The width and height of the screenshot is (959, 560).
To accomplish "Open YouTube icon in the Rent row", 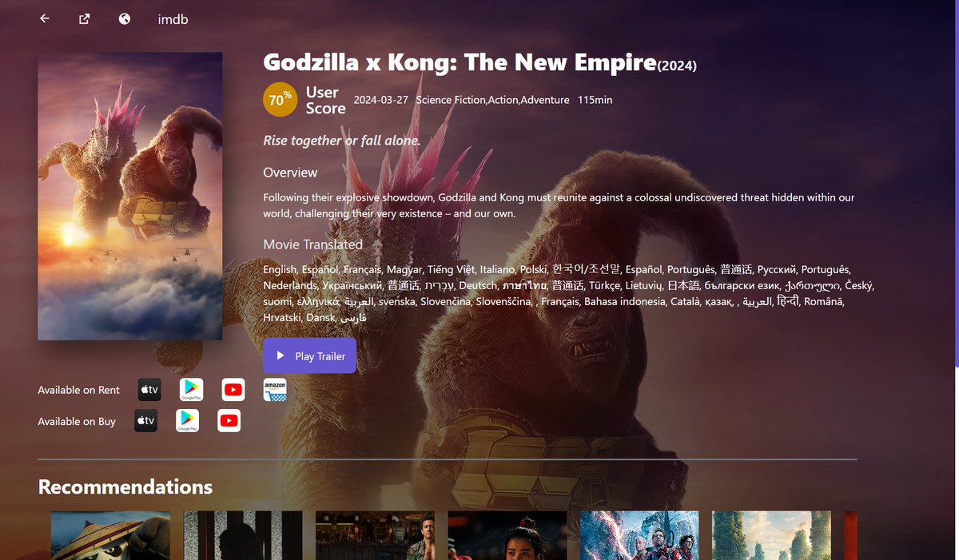I will click(233, 390).
